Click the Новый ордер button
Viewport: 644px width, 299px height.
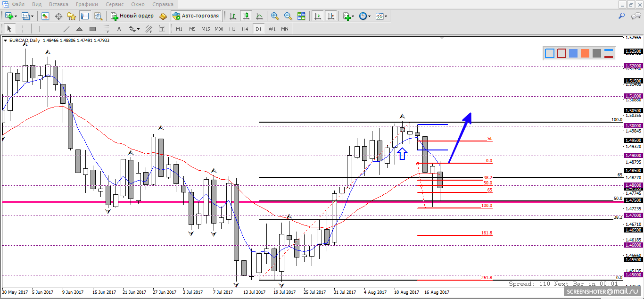click(132, 16)
